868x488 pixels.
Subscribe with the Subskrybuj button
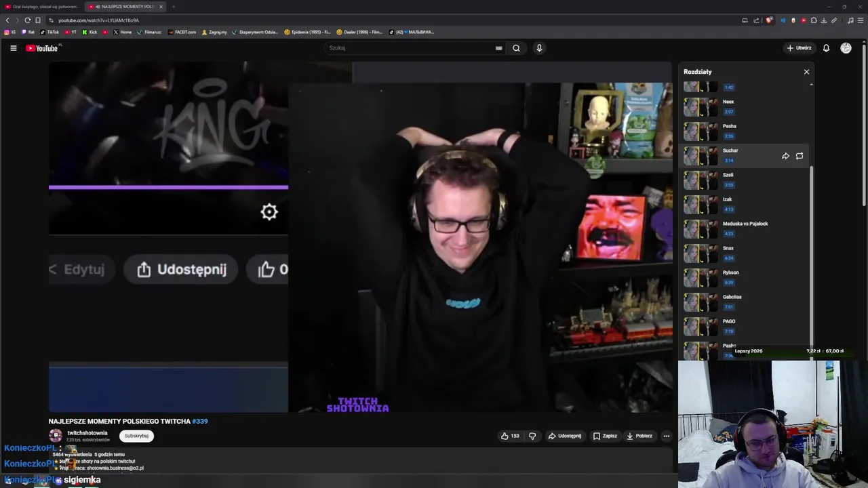click(136, 436)
